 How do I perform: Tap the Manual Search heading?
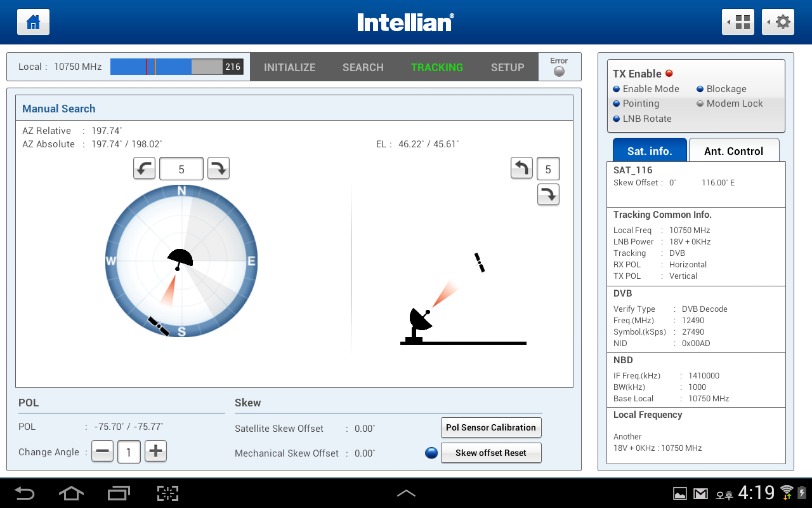click(x=59, y=109)
